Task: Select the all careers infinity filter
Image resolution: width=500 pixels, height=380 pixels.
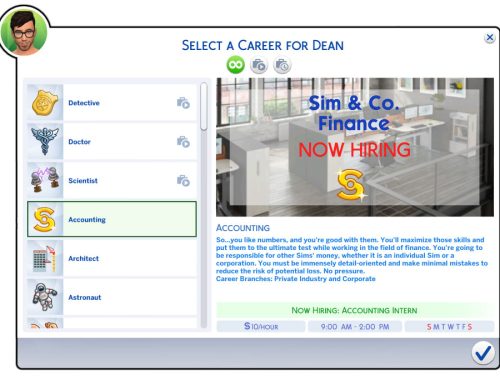Action: click(x=236, y=64)
